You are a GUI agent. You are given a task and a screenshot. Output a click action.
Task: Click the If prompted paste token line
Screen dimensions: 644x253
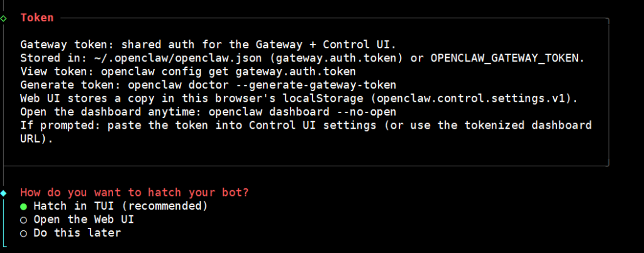pyautogui.click(x=306, y=125)
